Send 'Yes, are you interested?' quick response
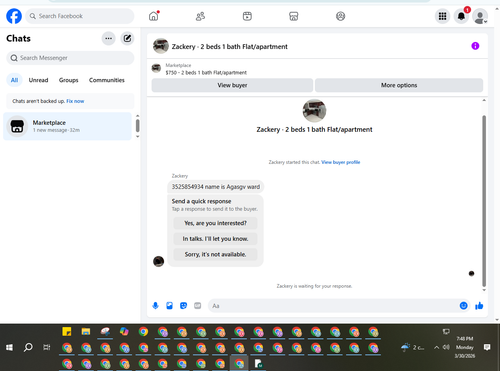The height and width of the screenshot is (371, 500). click(x=215, y=223)
